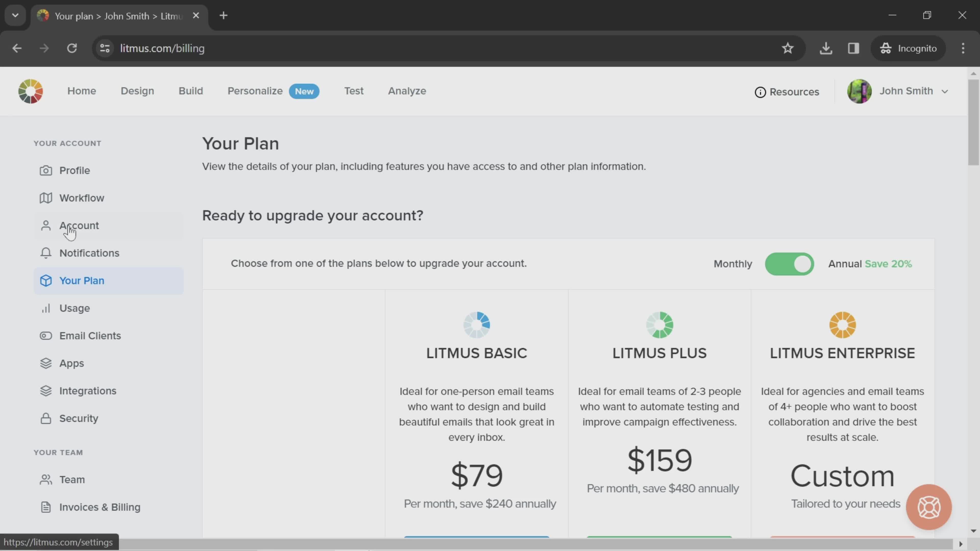
Task: Click the Account person icon
Action: (46, 226)
